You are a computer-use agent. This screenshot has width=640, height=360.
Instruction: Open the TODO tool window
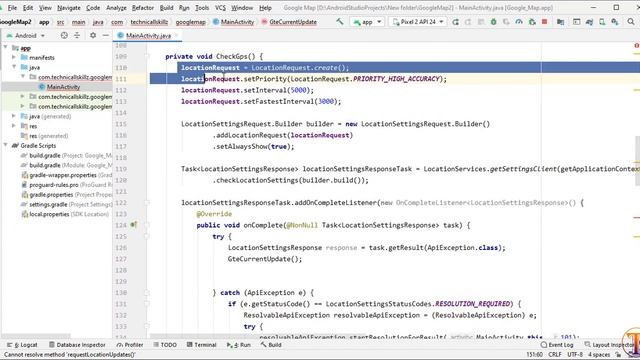point(165,345)
